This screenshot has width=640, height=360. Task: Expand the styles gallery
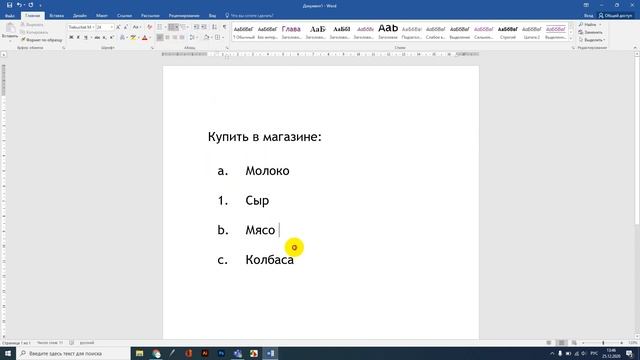(x=571, y=39)
